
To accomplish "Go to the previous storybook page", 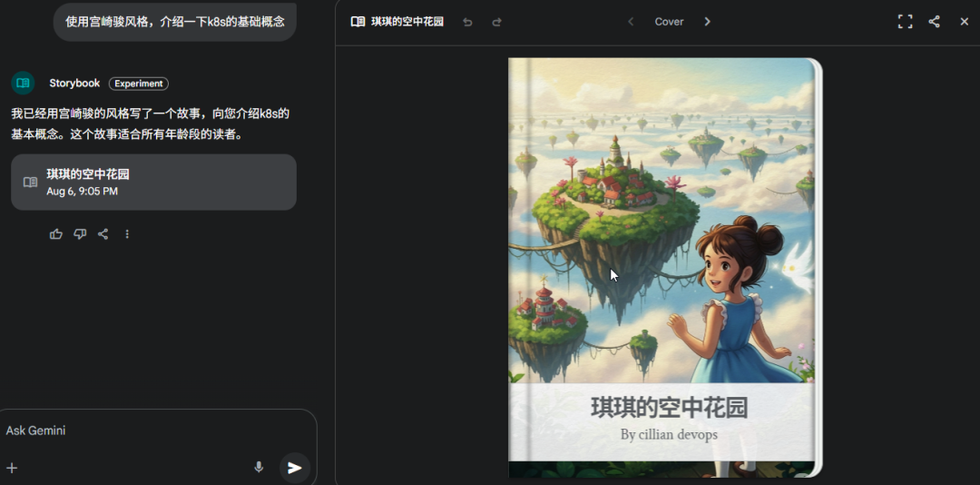I will tap(631, 22).
